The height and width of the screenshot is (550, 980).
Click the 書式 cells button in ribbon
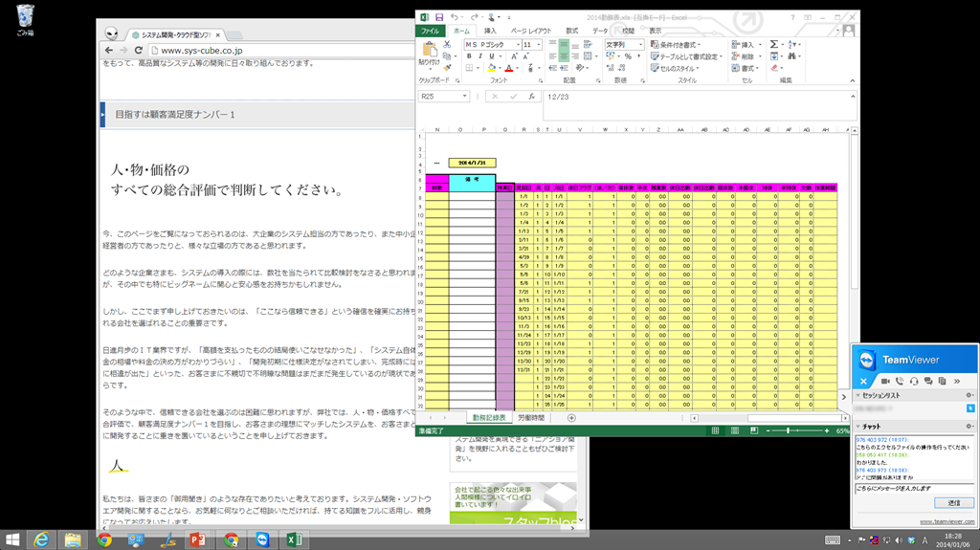pyautogui.click(x=745, y=68)
